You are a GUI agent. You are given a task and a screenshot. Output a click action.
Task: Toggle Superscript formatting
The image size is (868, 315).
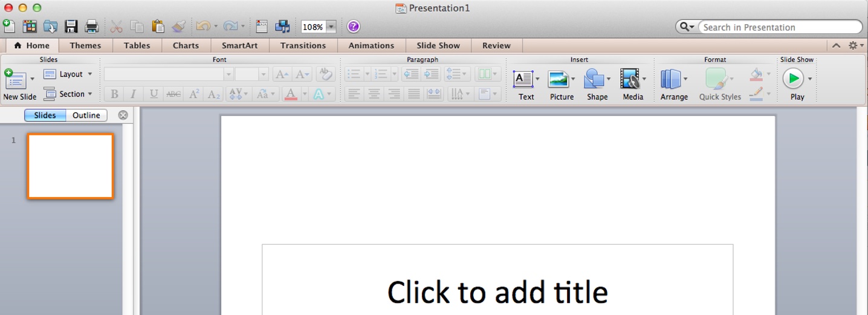(x=193, y=94)
